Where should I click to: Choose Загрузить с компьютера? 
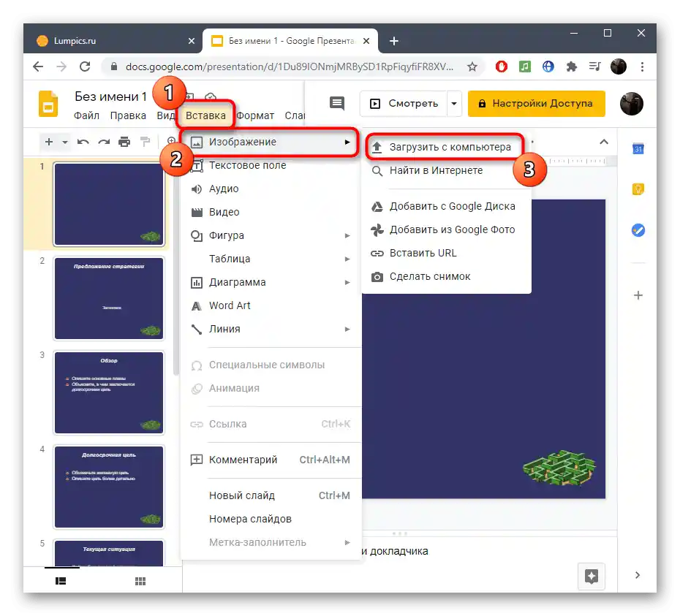(x=445, y=147)
